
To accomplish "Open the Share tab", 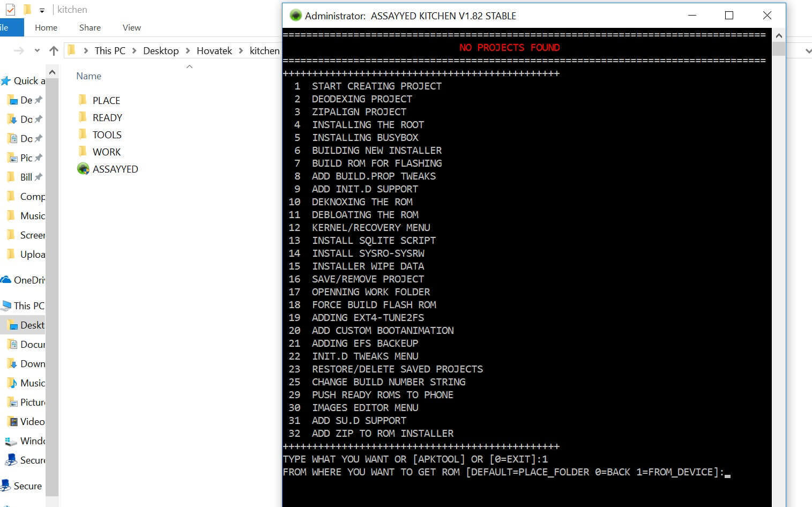I will 90,27.
